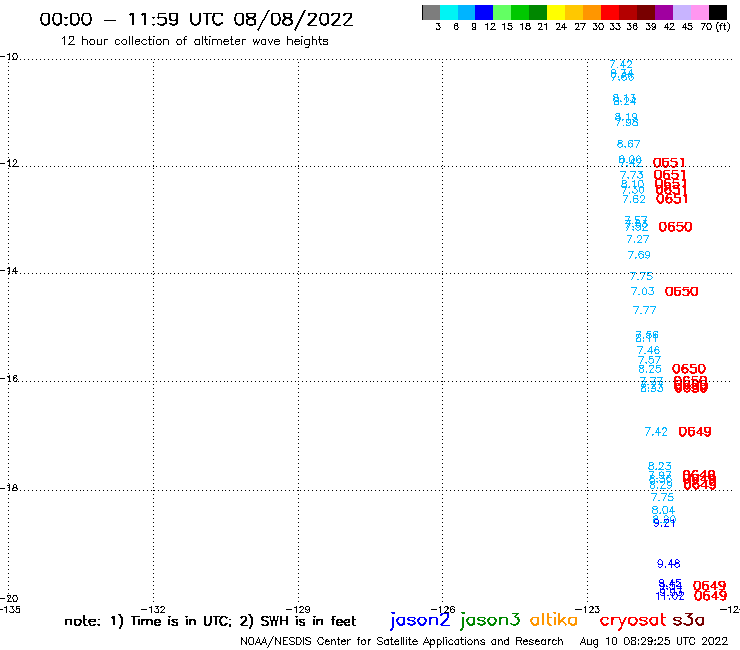Click the 'Aug 10 08:29:25 UTC 2022' timestamp
Viewport: 740px width, 650px height.
(654, 641)
